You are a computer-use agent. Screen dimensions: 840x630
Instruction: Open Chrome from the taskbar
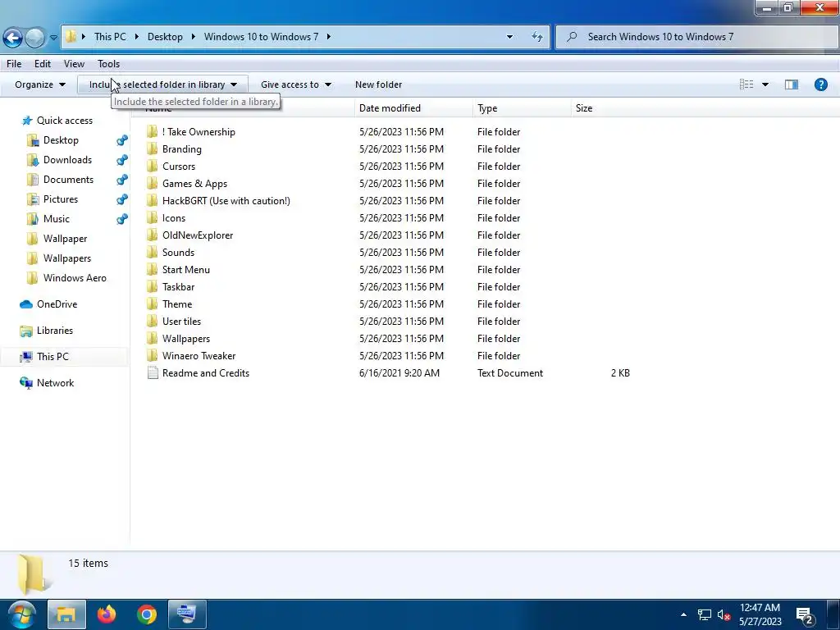tap(146, 614)
